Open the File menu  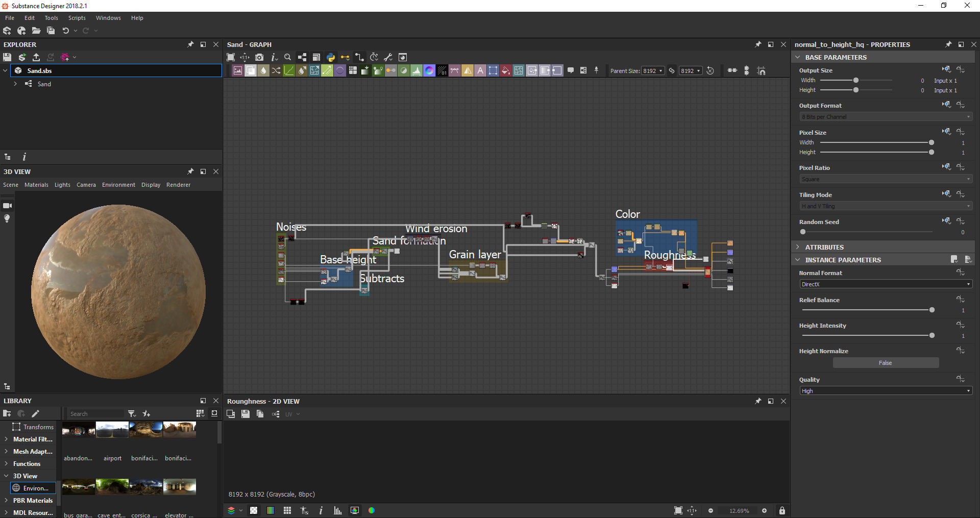pos(10,18)
